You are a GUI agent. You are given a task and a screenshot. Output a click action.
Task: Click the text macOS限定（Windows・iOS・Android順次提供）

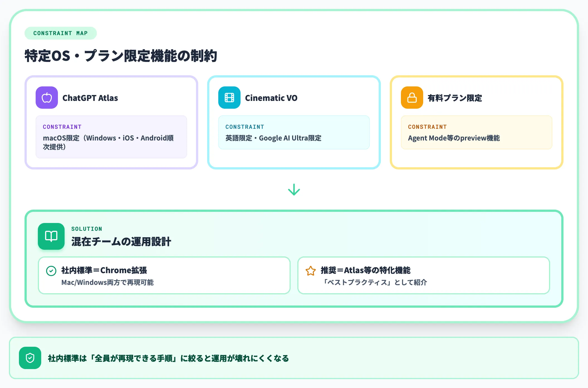(108, 142)
